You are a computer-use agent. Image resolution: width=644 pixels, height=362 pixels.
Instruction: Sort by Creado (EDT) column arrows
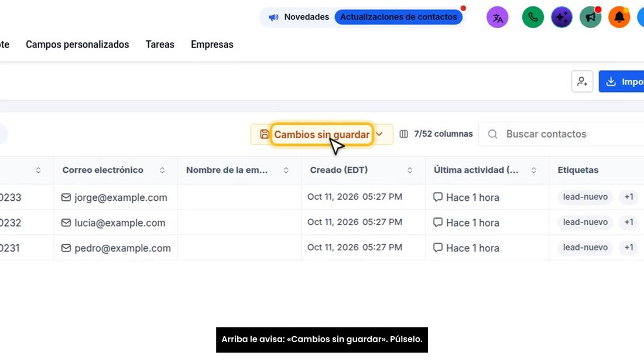click(x=410, y=170)
